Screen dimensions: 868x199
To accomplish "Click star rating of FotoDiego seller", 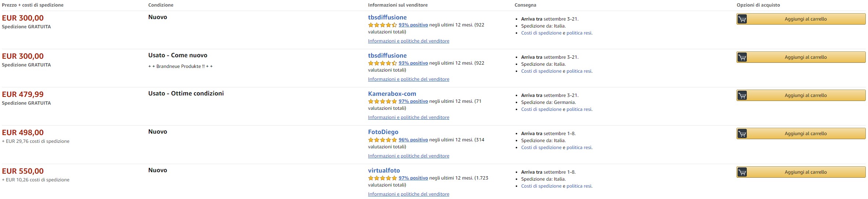I will pos(382,140).
